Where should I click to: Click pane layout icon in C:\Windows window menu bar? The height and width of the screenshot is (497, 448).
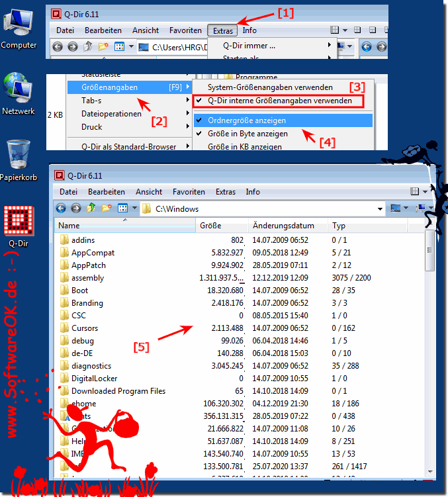pyautogui.click(x=414, y=191)
